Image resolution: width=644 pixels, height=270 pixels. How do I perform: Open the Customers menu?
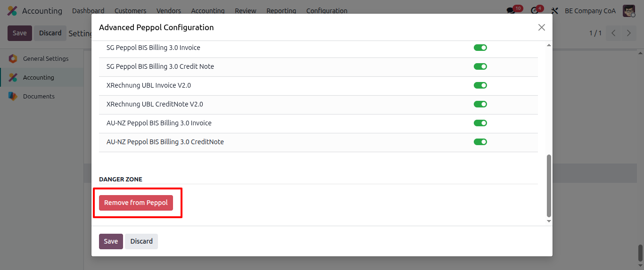point(130,11)
